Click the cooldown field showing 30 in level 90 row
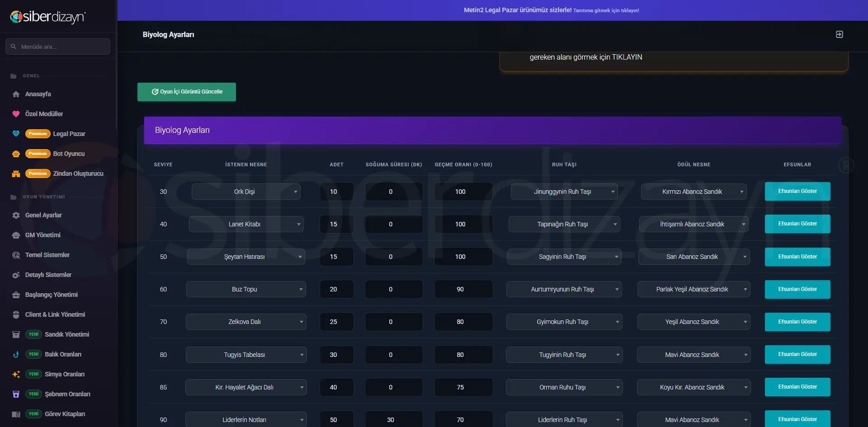The width and height of the screenshot is (868, 427). (x=394, y=420)
